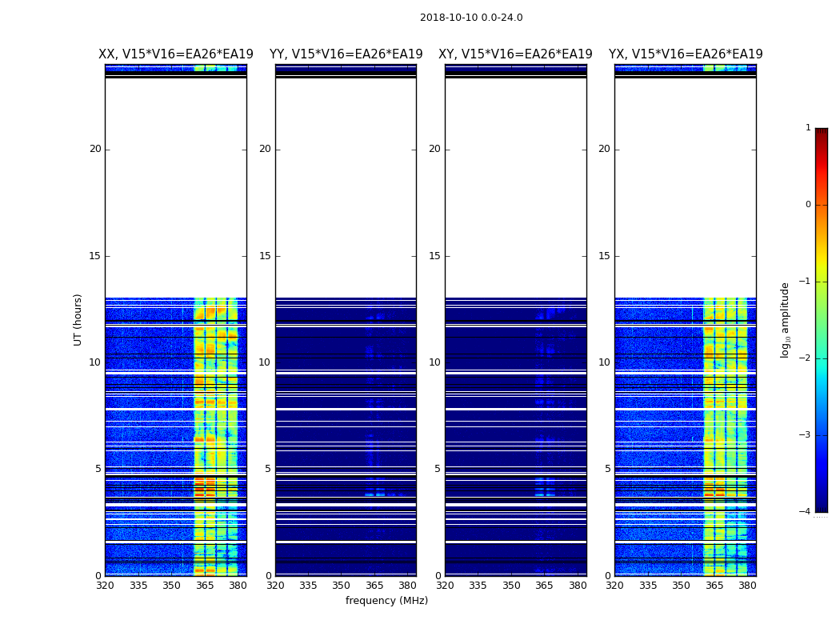Click the 365 x-axis tick under XX panel
This screenshot has height=640, width=840.
tap(205, 586)
